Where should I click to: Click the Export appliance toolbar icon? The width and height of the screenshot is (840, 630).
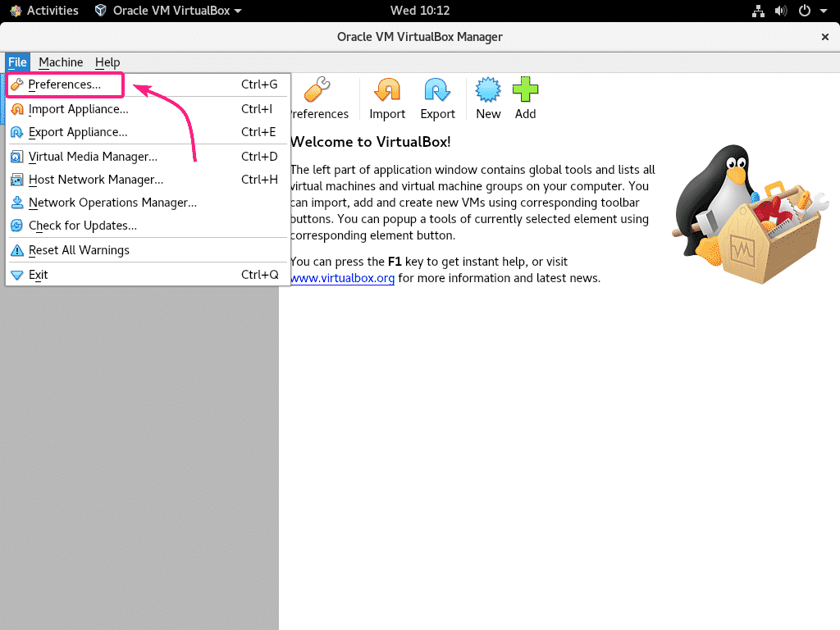click(x=438, y=91)
